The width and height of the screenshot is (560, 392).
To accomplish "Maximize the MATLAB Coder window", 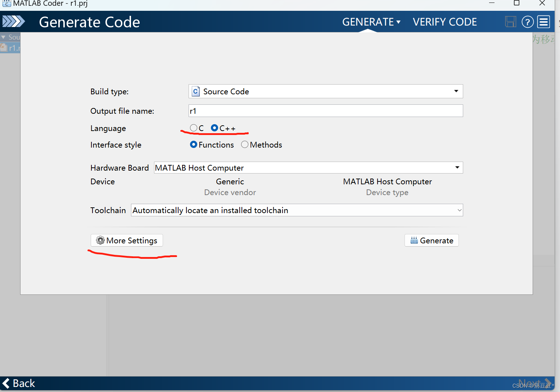I will [516, 3].
